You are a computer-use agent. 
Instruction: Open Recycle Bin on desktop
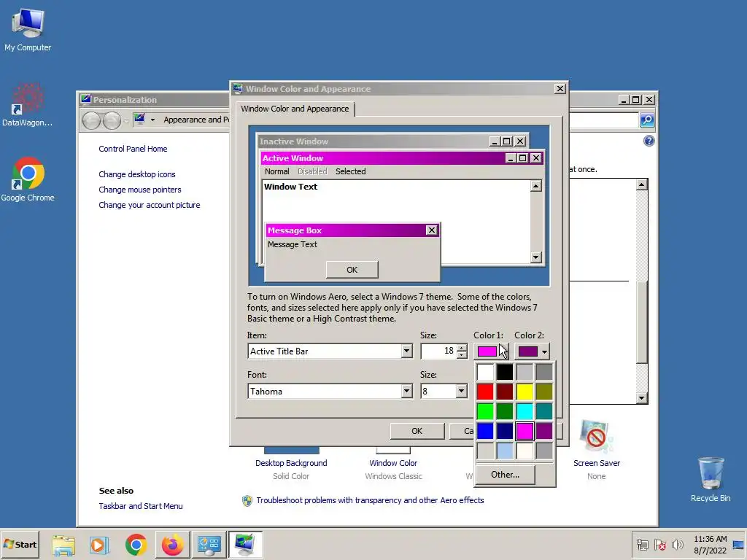pos(711,479)
